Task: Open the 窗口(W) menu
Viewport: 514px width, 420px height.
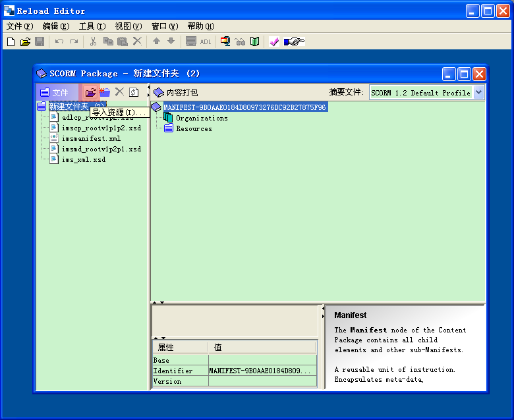Action: pyautogui.click(x=165, y=26)
